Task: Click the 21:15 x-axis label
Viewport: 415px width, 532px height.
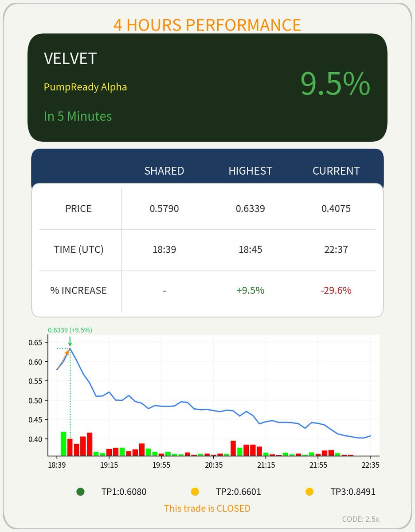Action: [266, 465]
